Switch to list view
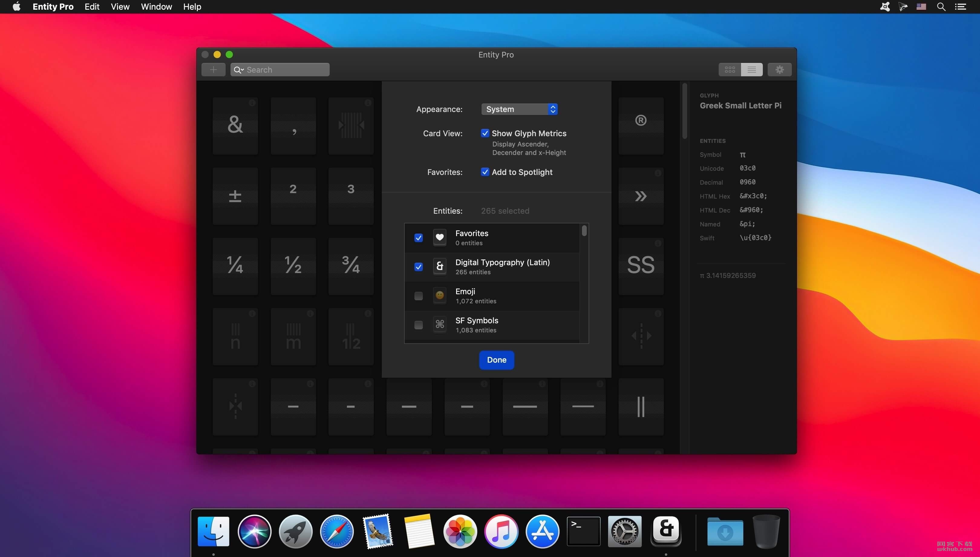This screenshot has width=980, height=557. coord(751,70)
